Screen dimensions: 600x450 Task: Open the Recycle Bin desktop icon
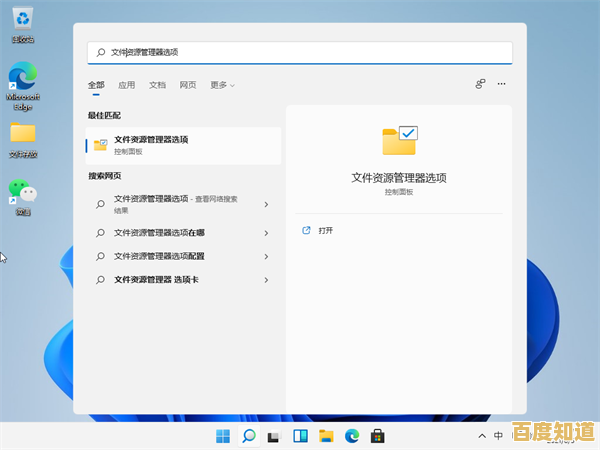pyautogui.click(x=22, y=24)
